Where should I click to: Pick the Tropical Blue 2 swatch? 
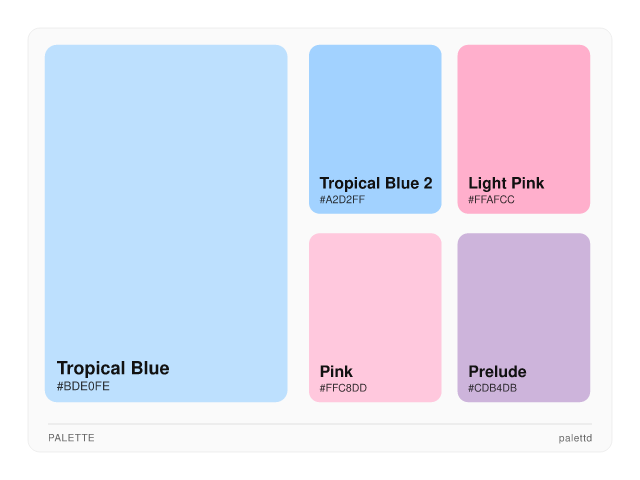pos(375,110)
